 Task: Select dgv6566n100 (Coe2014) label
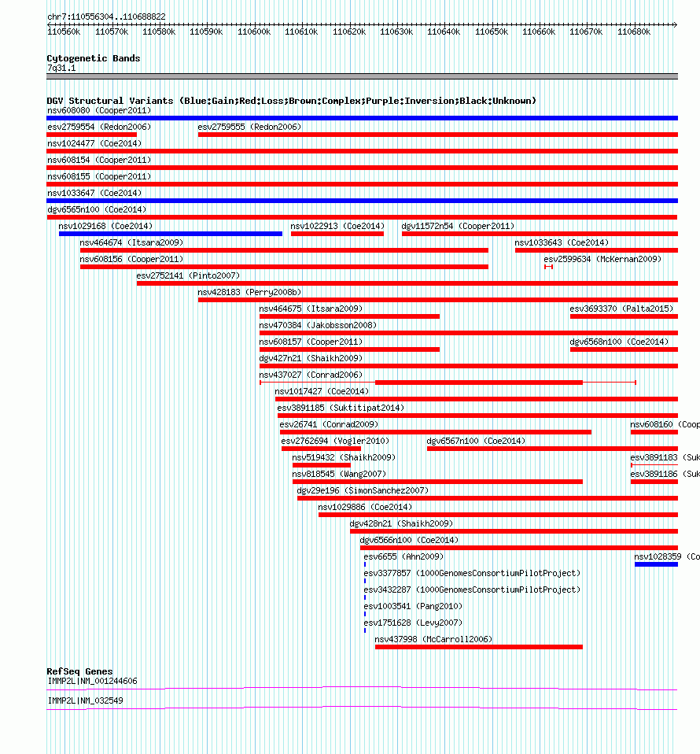[x=409, y=540]
